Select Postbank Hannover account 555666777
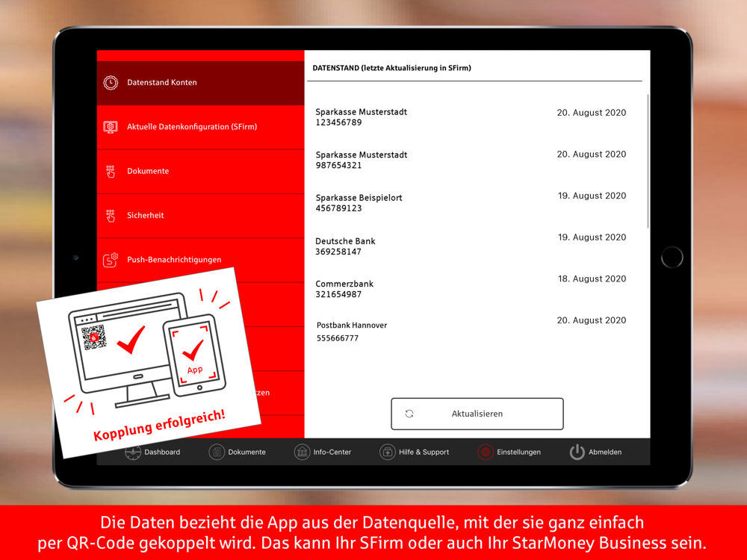This screenshot has height=560, width=747. pos(471,331)
